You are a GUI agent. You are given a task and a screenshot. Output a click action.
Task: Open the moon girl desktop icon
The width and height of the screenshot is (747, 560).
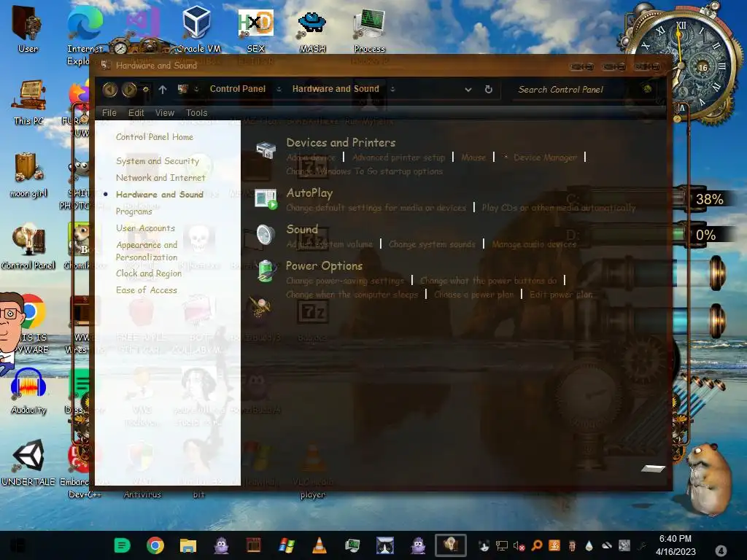click(28, 175)
